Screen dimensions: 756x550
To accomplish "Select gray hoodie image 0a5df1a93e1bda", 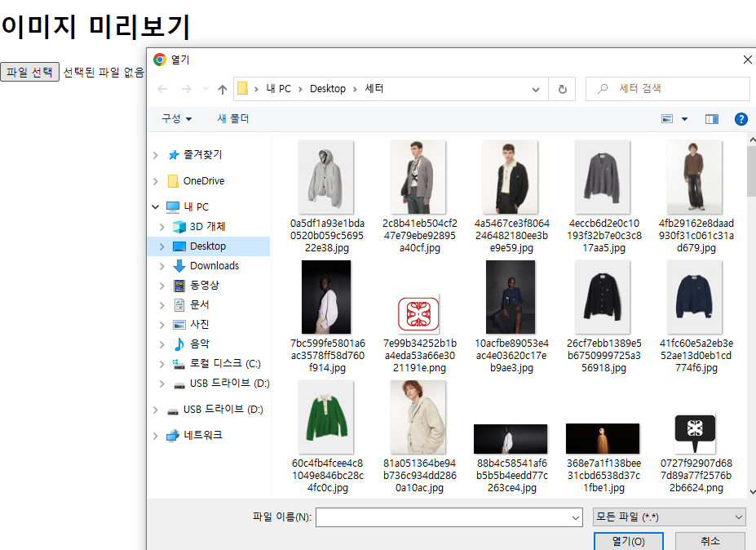I will (x=326, y=177).
